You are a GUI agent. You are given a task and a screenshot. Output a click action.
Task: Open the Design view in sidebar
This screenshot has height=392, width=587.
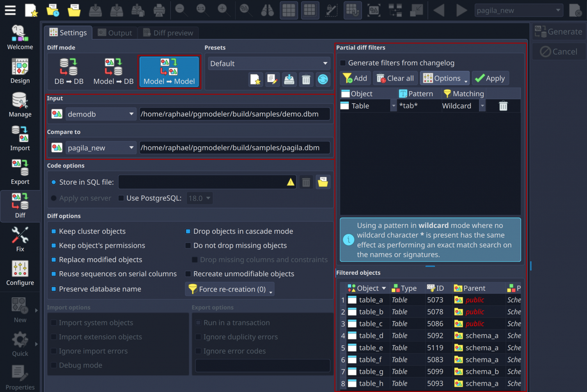point(20,71)
